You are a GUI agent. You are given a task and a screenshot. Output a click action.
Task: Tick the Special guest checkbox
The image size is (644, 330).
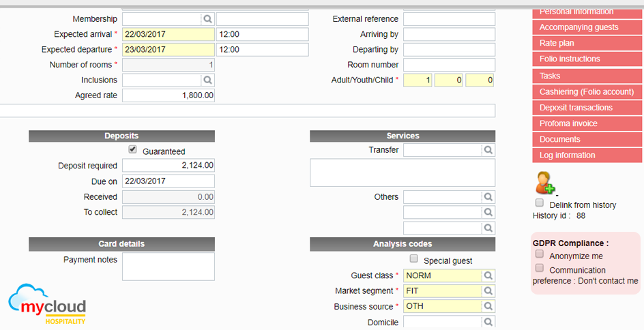(x=413, y=259)
